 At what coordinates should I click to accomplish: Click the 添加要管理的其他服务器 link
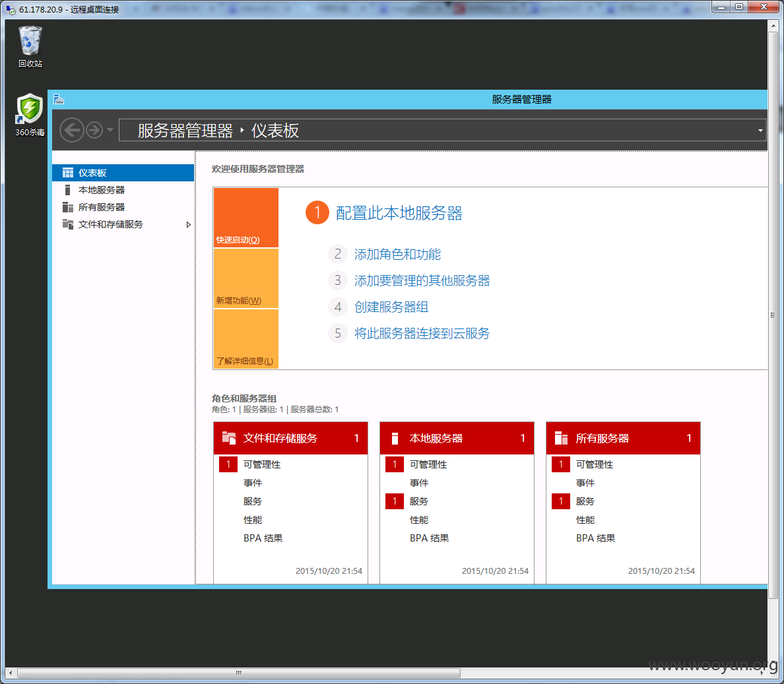click(422, 281)
